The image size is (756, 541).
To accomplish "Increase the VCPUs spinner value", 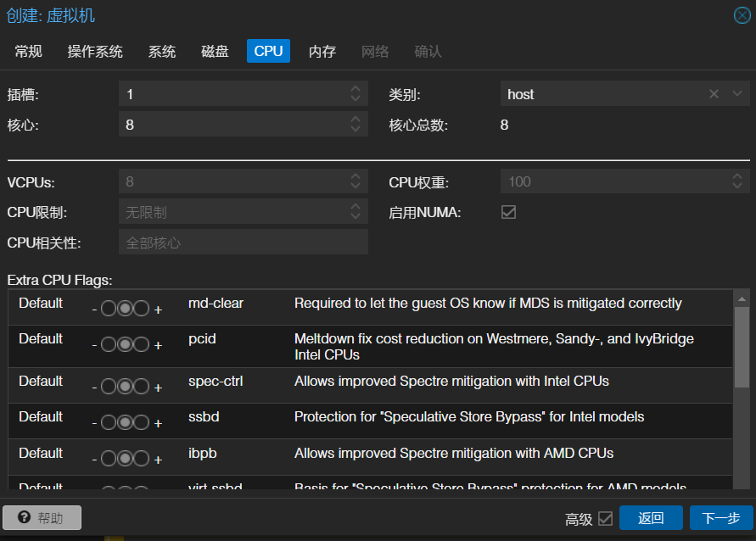I will 356,176.
